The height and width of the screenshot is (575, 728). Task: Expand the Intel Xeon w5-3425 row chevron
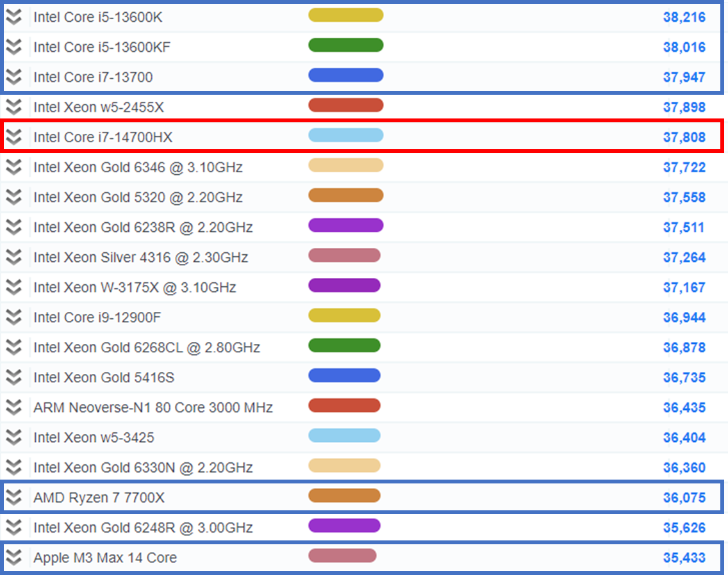pos(14,437)
